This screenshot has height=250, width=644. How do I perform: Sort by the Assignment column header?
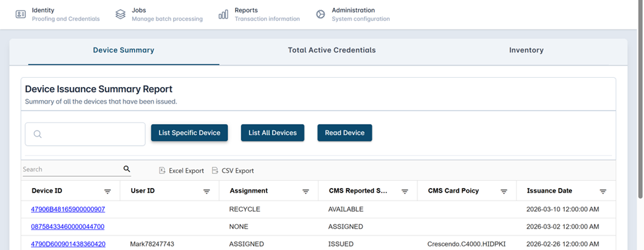249,191
